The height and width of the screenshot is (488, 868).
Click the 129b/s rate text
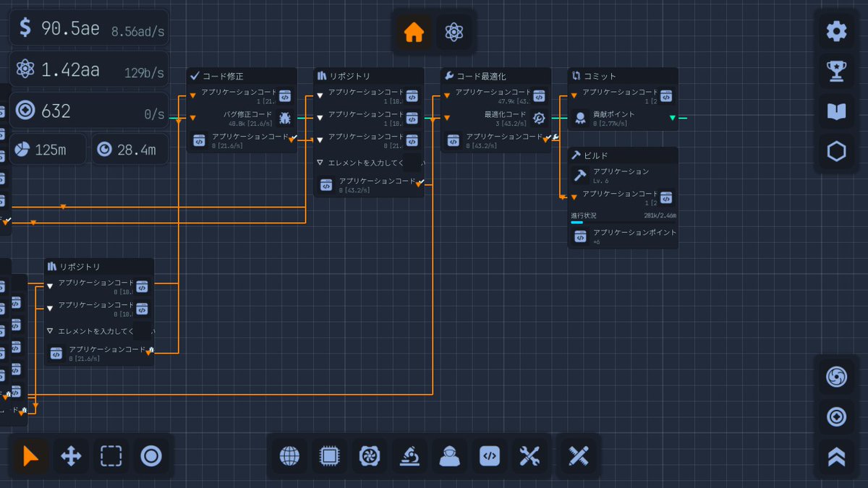click(144, 73)
